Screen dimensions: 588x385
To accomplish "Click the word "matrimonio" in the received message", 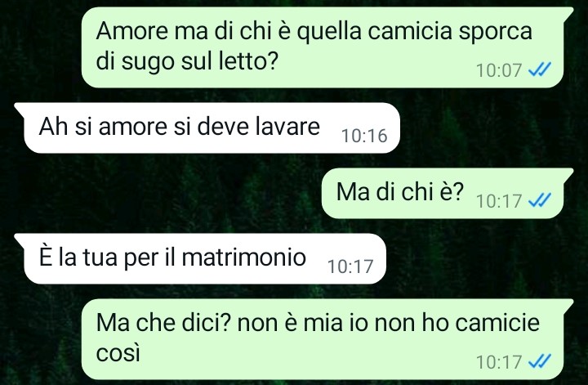I will (x=243, y=257).
